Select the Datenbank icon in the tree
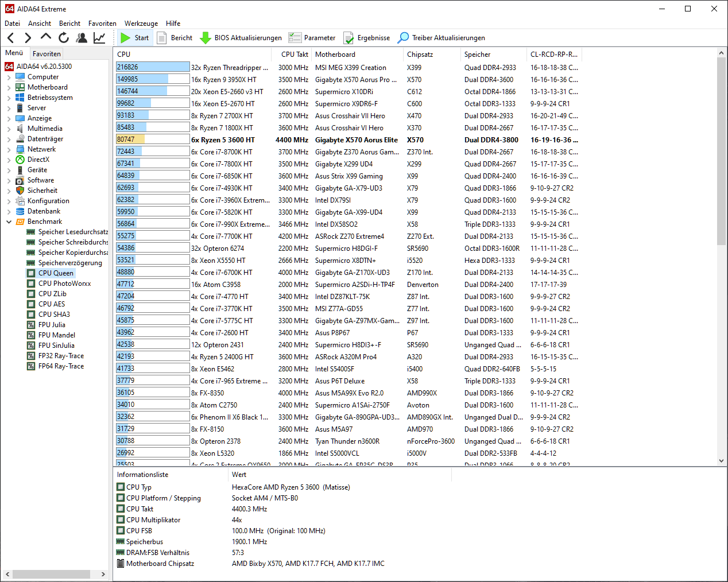The height and width of the screenshot is (582, 728). (x=20, y=211)
